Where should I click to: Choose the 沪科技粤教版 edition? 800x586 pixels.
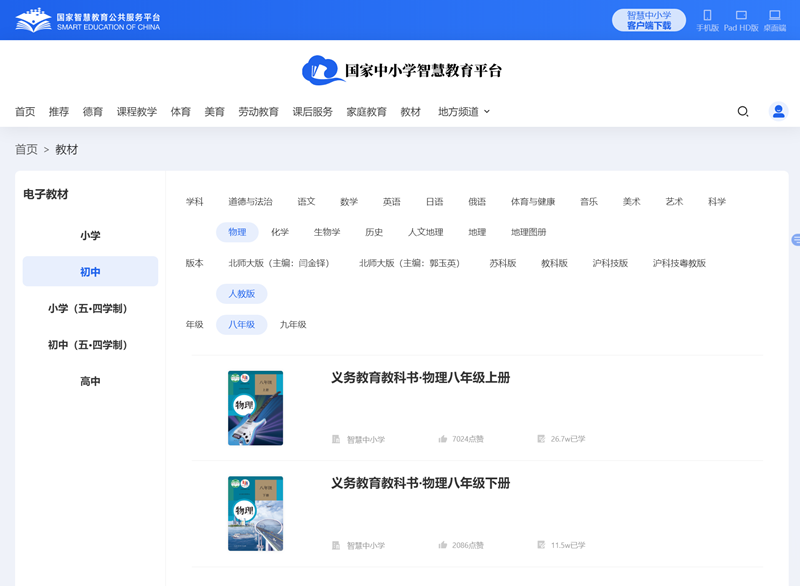[679, 263]
